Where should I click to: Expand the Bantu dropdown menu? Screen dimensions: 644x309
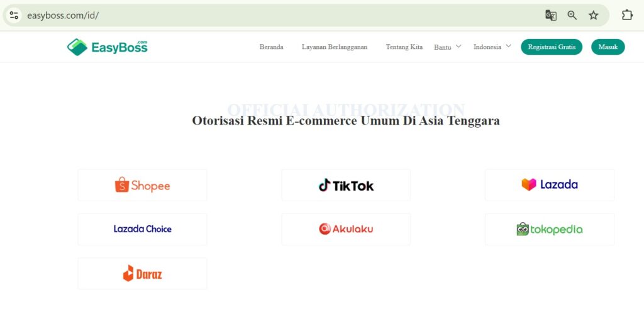point(448,47)
